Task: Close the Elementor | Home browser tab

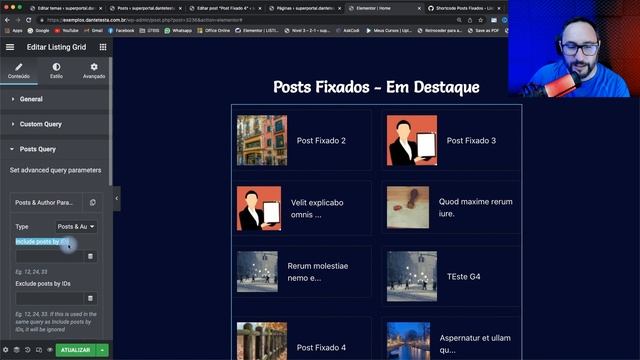Action: (419, 8)
